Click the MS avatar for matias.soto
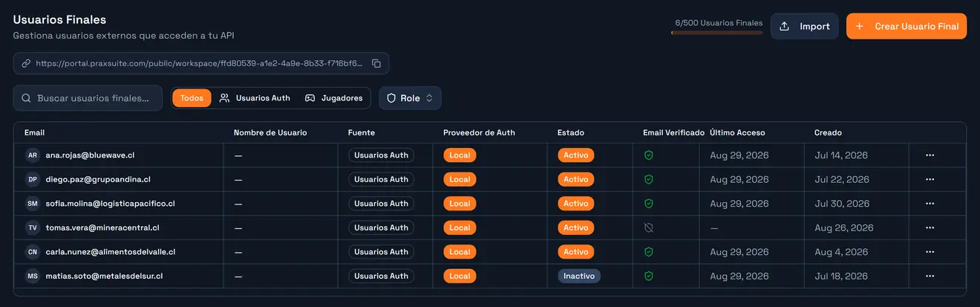The image size is (980, 307). point(33,276)
